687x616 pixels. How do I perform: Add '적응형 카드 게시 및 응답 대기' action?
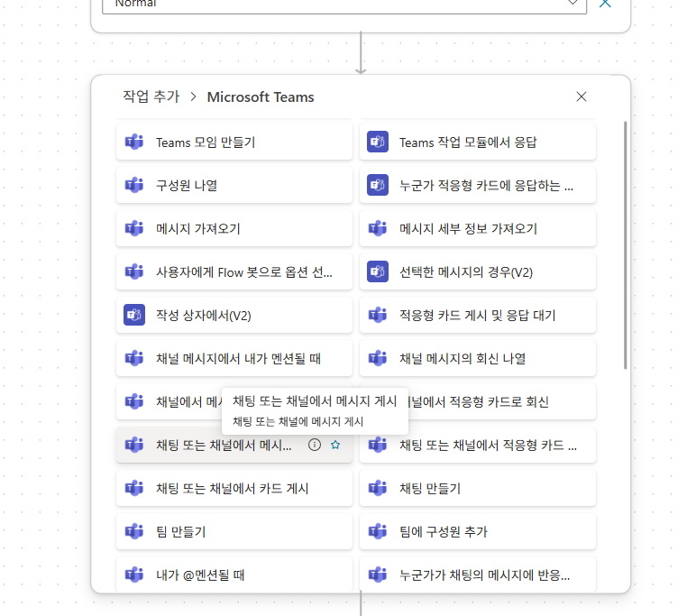pos(478,316)
